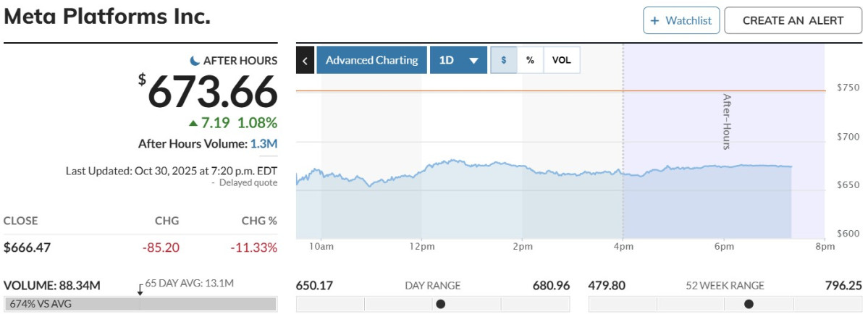Collapse the chart panel with the left chevron
The height and width of the screenshot is (322, 868).
[x=305, y=60]
